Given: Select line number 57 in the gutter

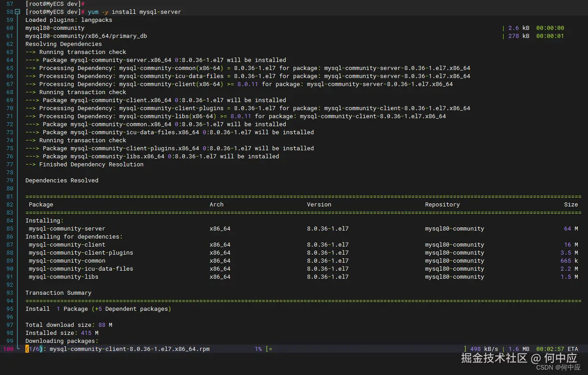Looking at the screenshot, I should pos(10,4).
